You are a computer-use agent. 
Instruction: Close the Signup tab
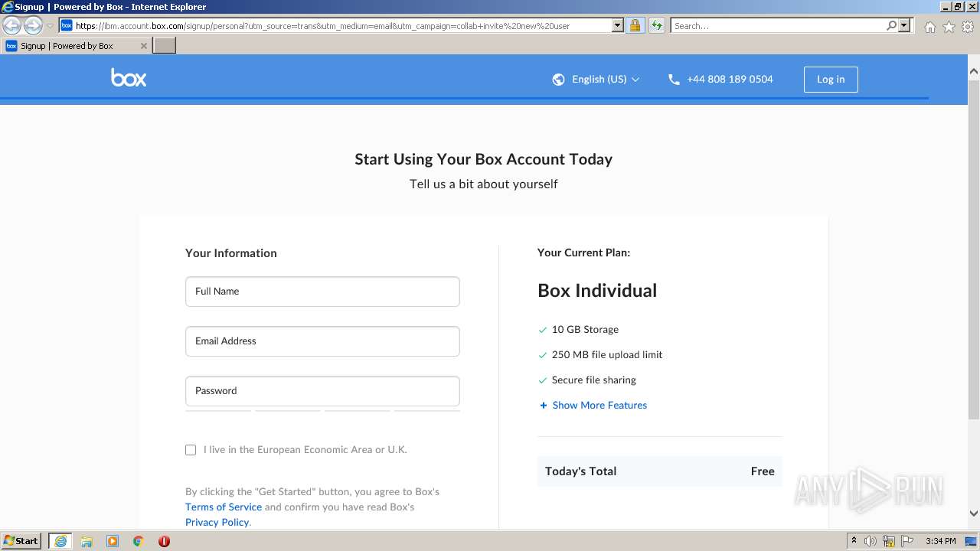pos(144,46)
